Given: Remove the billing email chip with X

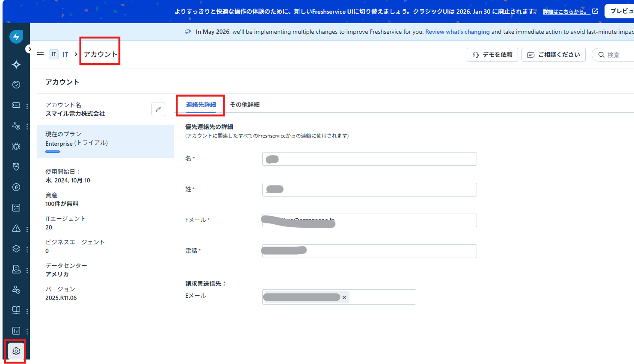Looking at the screenshot, I should pyautogui.click(x=344, y=297).
